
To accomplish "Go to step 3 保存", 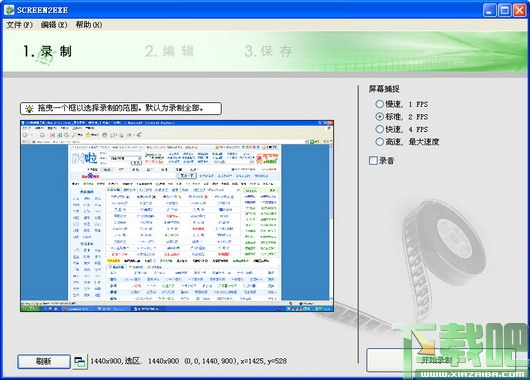I will tap(268, 52).
